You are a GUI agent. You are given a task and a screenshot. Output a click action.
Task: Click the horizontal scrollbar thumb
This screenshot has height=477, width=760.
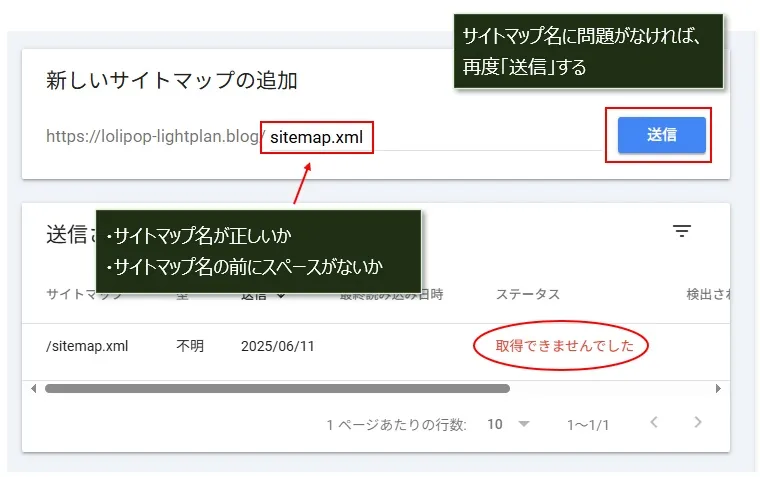click(x=276, y=388)
